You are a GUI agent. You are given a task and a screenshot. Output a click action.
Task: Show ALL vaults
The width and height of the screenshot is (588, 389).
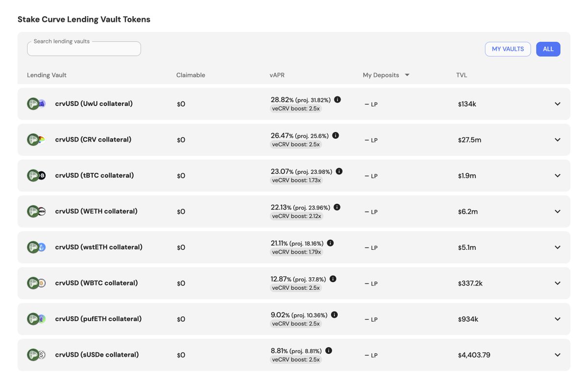[x=548, y=49]
